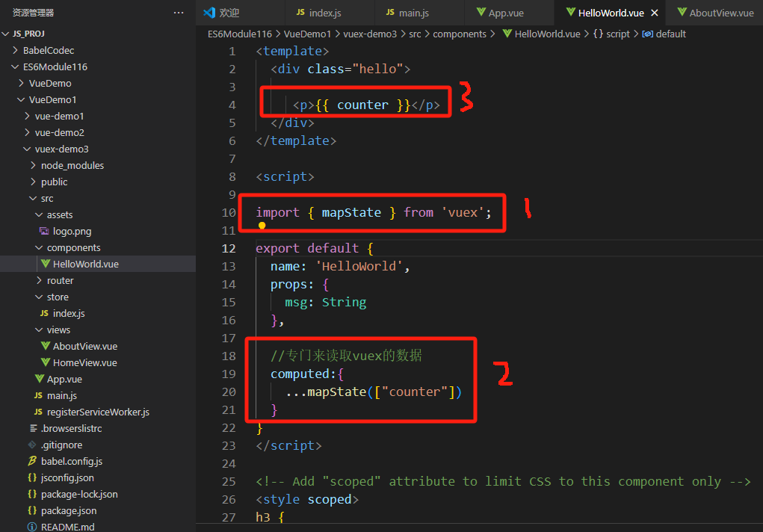Collapse the ES6Module116 folder
Screen dimensions: 763x532
point(16,66)
